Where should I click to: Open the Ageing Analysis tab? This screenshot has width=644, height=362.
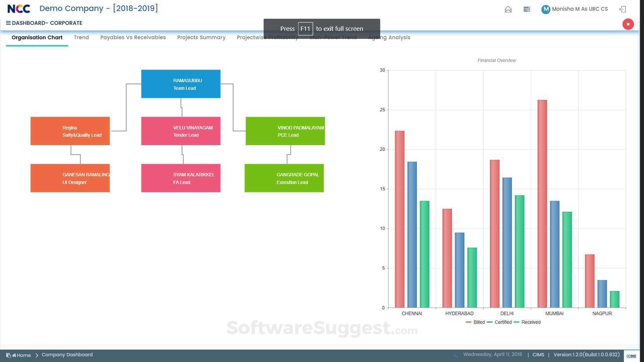389,37
